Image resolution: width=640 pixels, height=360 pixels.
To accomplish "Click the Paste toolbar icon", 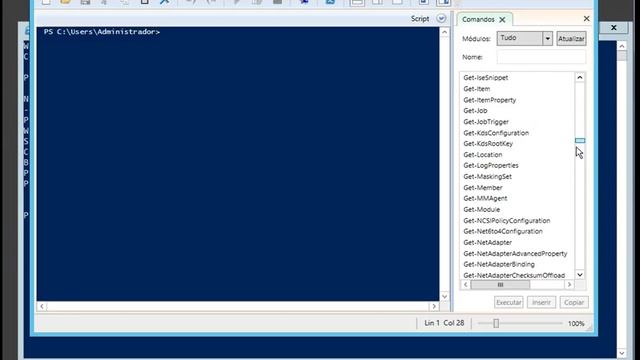I will pyautogui.click(x=144, y=2).
